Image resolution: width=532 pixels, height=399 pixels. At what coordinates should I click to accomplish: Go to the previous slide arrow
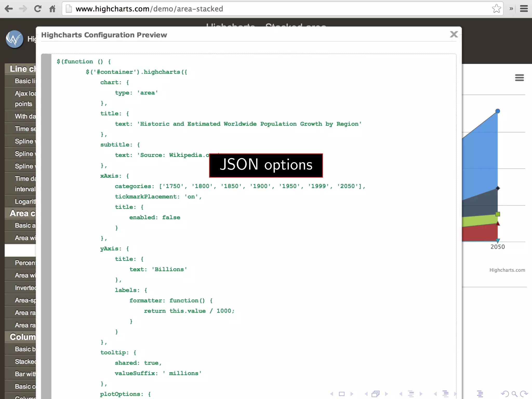tap(332, 394)
